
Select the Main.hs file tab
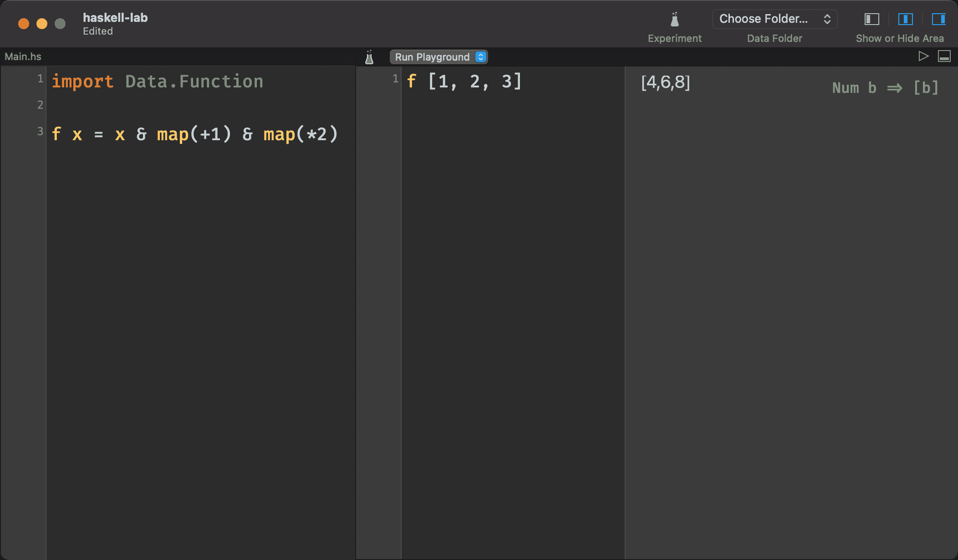23,56
